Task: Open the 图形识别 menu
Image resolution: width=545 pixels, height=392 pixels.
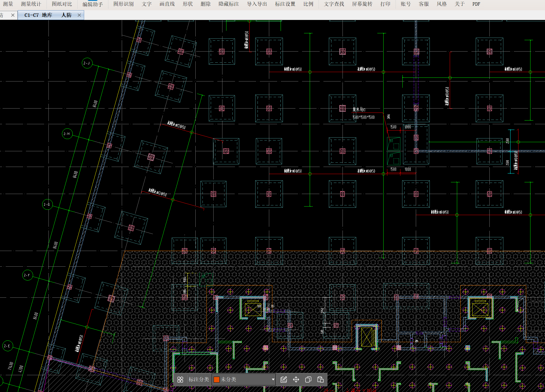Action: pyautogui.click(x=123, y=4)
